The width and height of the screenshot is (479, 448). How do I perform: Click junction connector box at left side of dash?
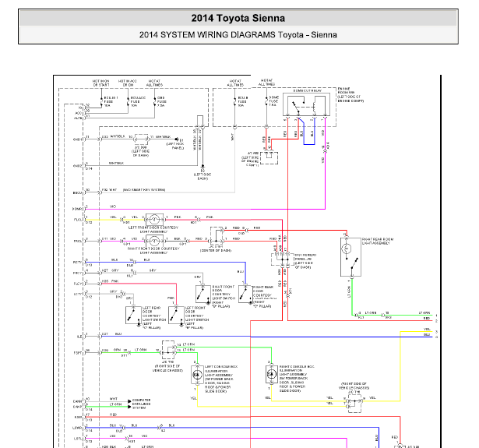coord(141,139)
